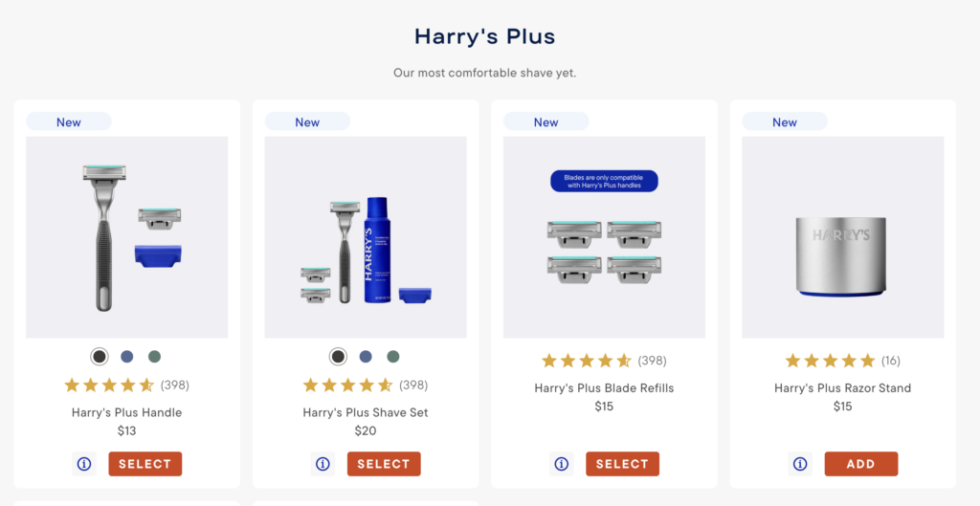Image resolution: width=980 pixels, height=506 pixels.
Task: Click star rating of Blade Refills
Action: [x=587, y=361]
